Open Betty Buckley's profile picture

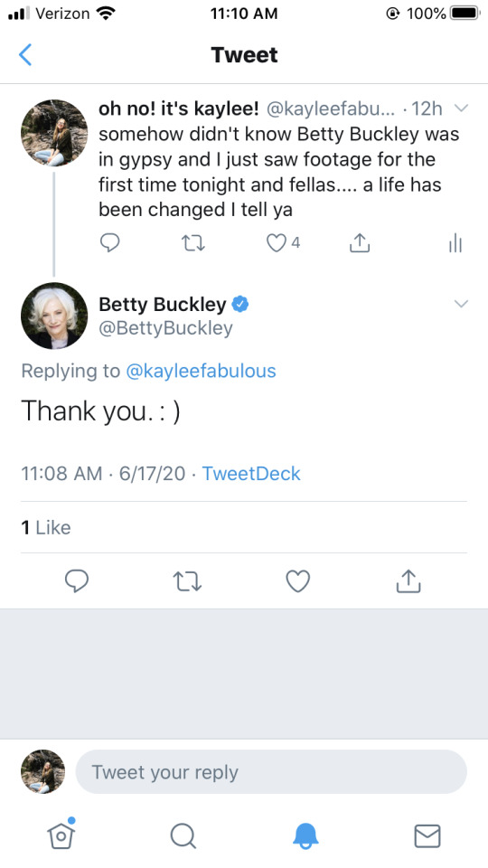click(x=54, y=316)
